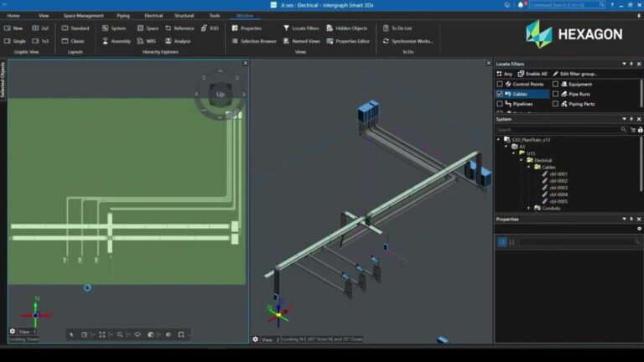Open Locate Filters from the ribbon

301,28
